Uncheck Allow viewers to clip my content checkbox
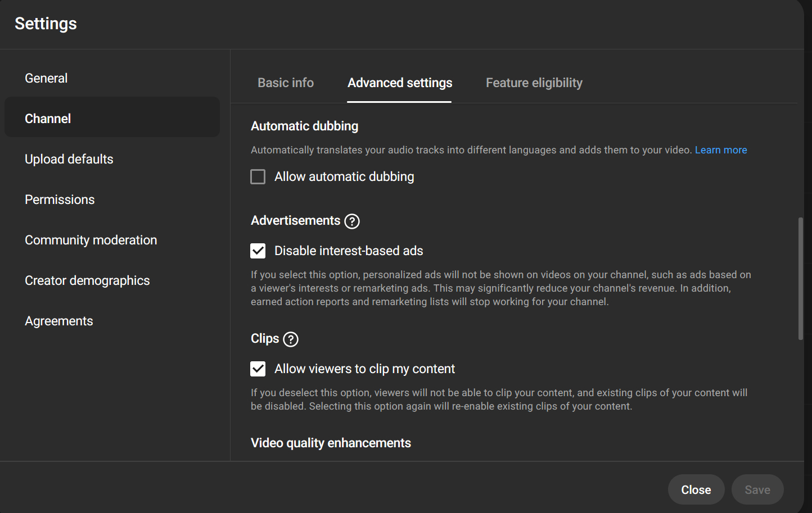 pyautogui.click(x=258, y=369)
